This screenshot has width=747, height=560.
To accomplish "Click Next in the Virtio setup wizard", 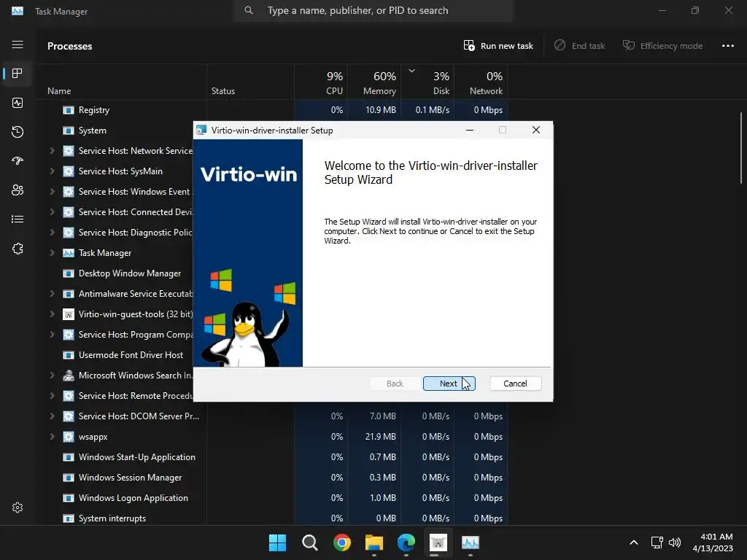I will coord(449,384).
